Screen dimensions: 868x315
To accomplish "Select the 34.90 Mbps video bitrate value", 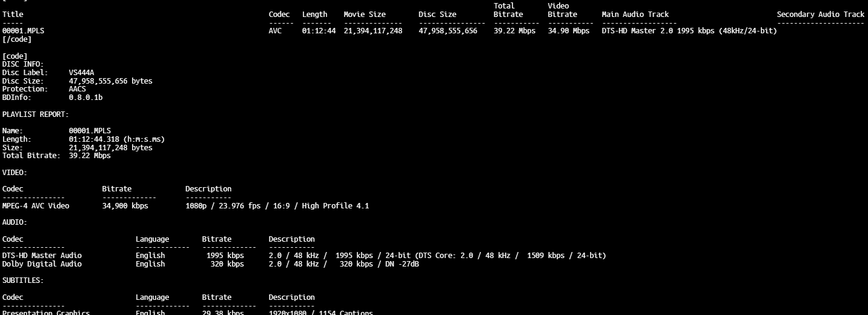I will [x=568, y=31].
